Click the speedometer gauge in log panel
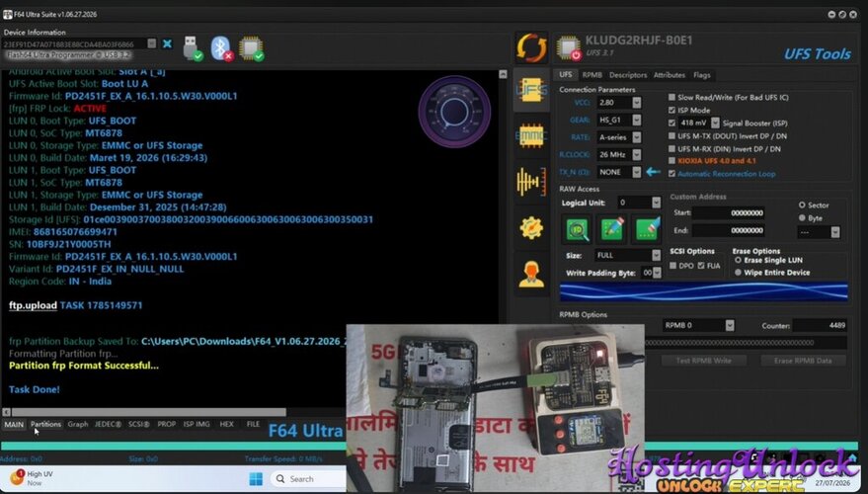Viewport: 868px width, 494px height. [x=454, y=111]
